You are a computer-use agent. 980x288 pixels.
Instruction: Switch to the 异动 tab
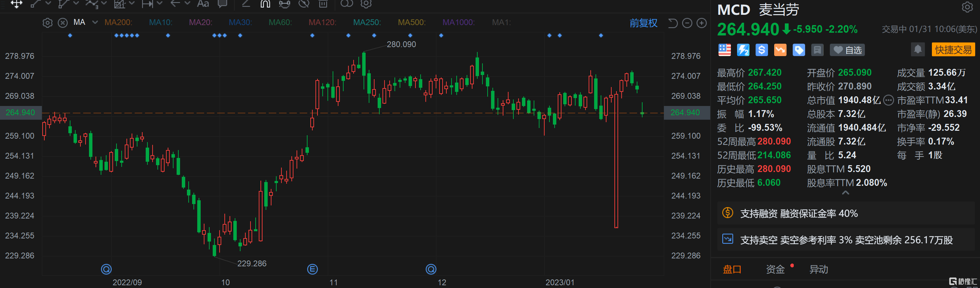coord(818,269)
